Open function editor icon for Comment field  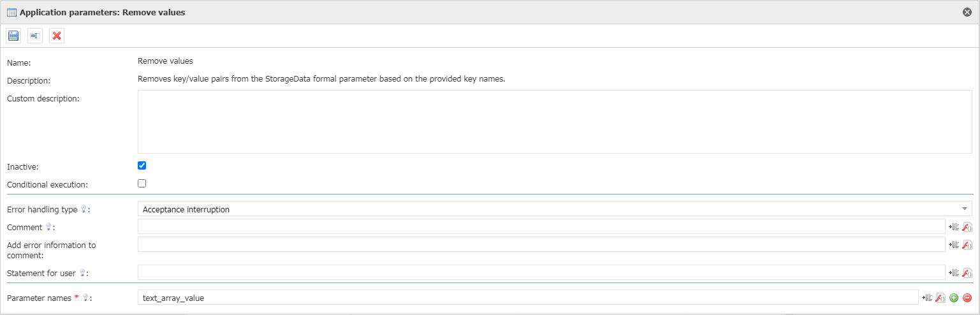click(x=967, y=226)
